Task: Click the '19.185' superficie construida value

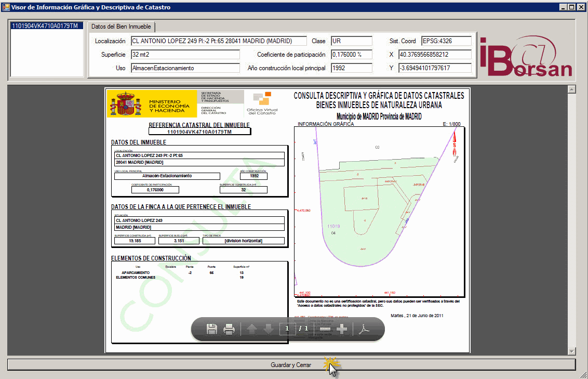Action: tap(135, 241)
